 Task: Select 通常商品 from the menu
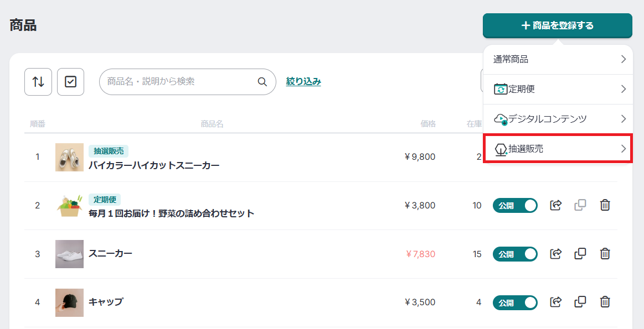click(558, 60)
